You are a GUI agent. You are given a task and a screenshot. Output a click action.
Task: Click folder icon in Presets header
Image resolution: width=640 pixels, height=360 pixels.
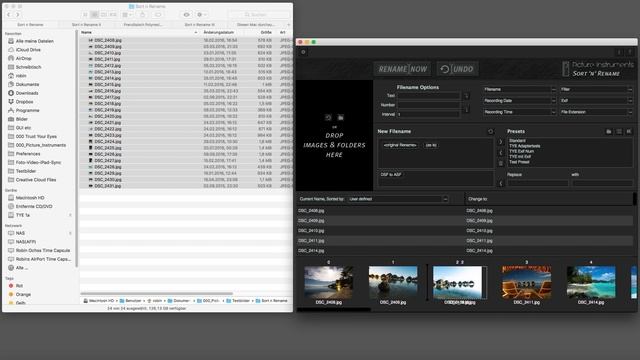pos(609,131)
